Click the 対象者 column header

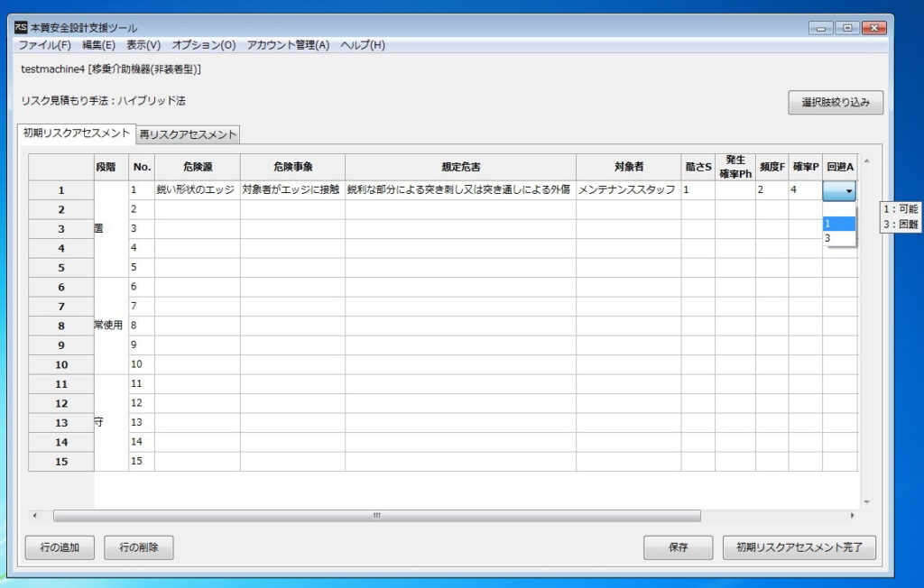pos(629,168)
